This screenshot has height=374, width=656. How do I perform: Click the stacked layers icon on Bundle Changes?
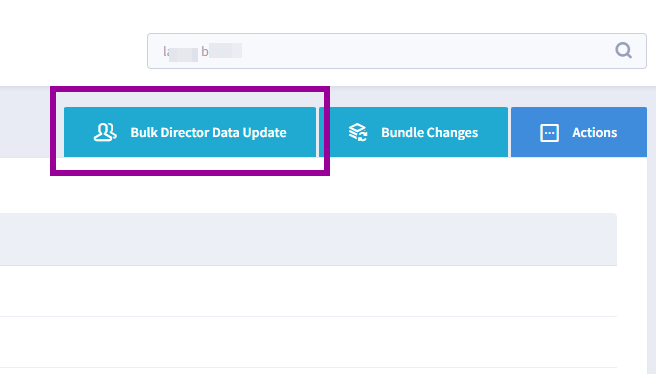point(358,132)
